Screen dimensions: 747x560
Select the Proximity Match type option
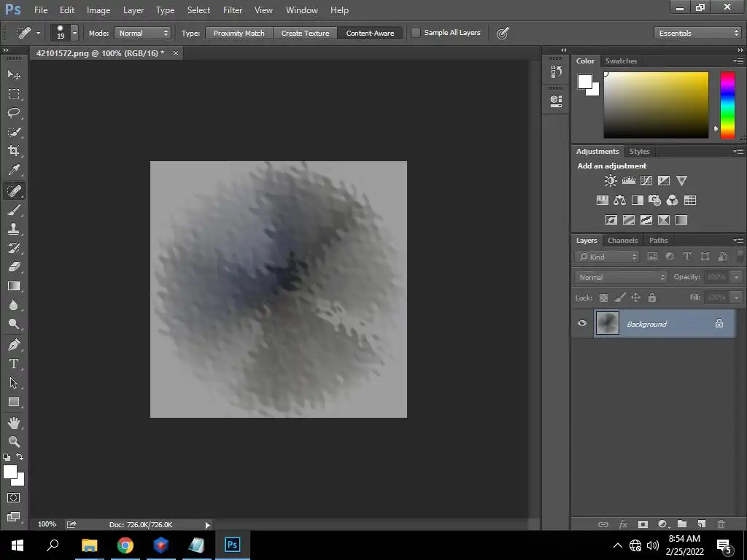click(x=239, y=33)
